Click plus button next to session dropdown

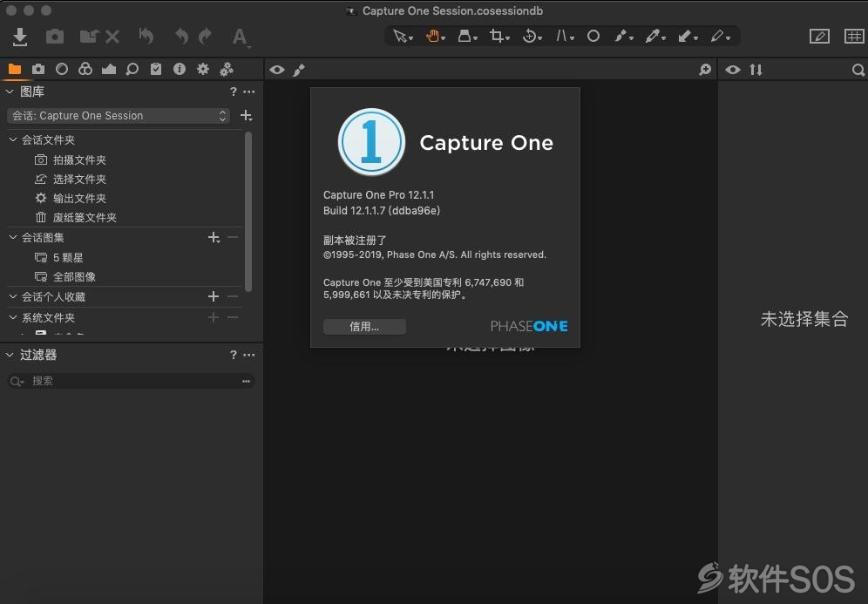tap(247, 116)
